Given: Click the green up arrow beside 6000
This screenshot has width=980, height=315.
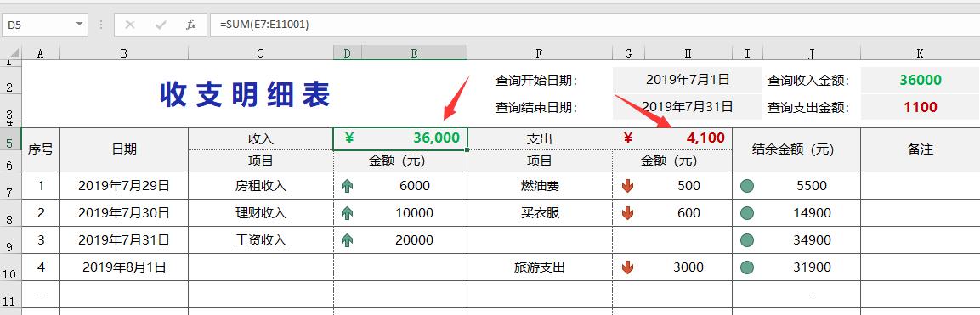Looking at the screenshot, I should pyautogui.click(x=348, y=186).
